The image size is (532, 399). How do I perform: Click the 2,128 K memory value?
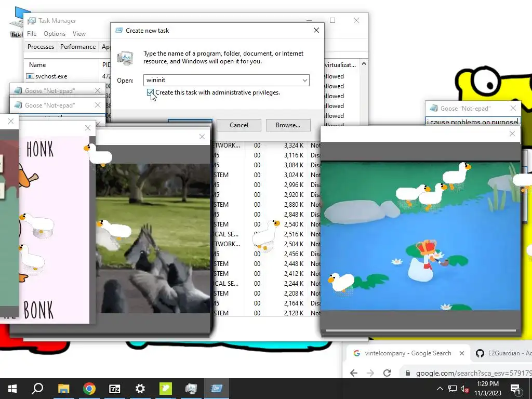[x=294, y=313]
